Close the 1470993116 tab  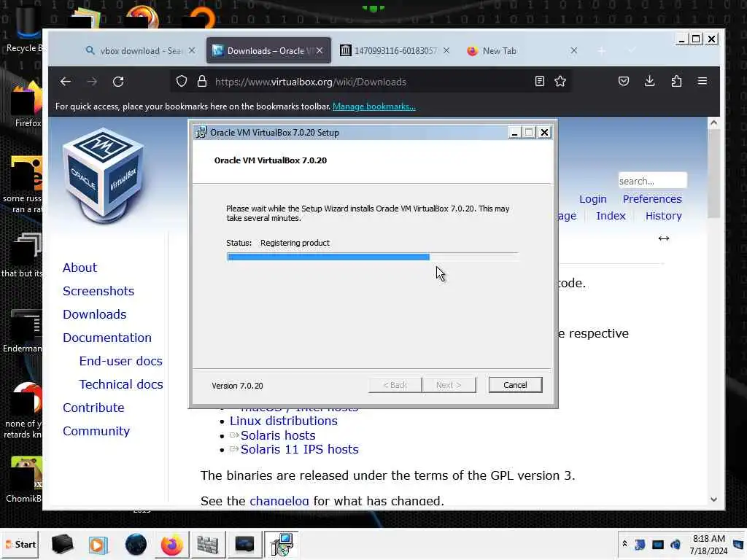(x=446, y=50)
